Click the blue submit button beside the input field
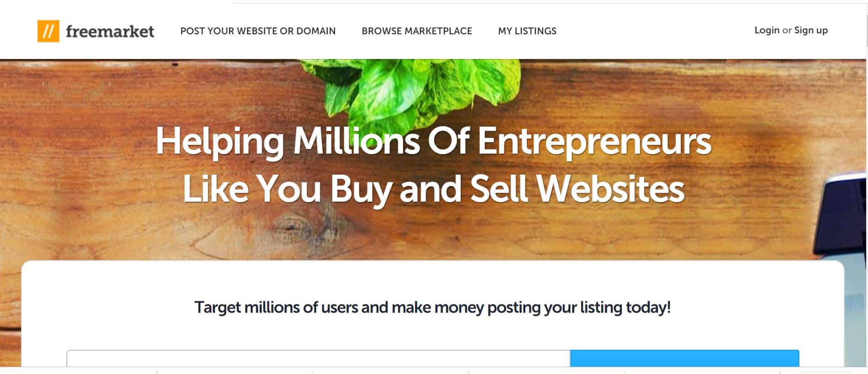 (x=685, y=358)
